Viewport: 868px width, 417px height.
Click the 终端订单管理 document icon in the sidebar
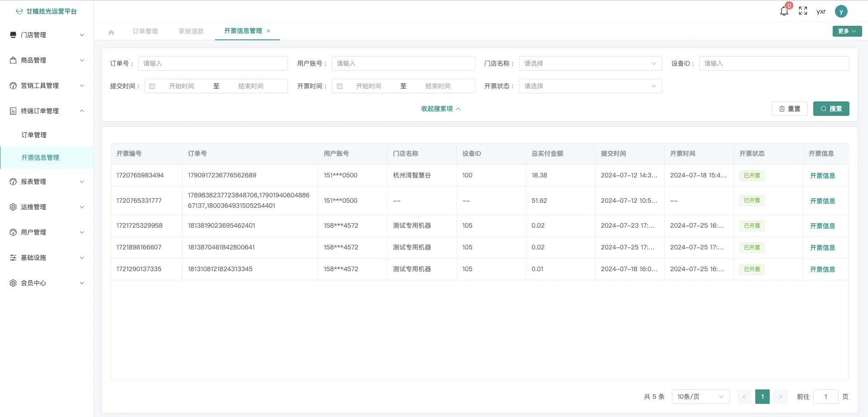click(13, 111)
